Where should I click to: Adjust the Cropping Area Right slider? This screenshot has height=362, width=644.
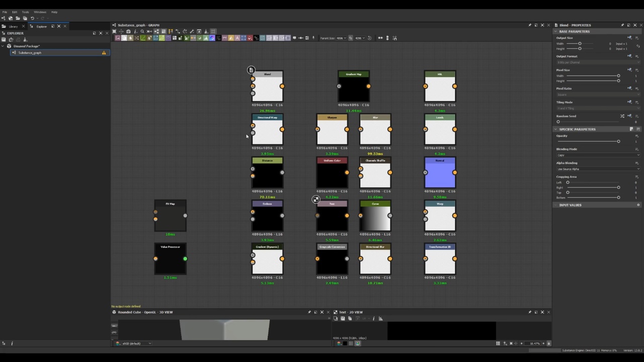coord(593,188)
